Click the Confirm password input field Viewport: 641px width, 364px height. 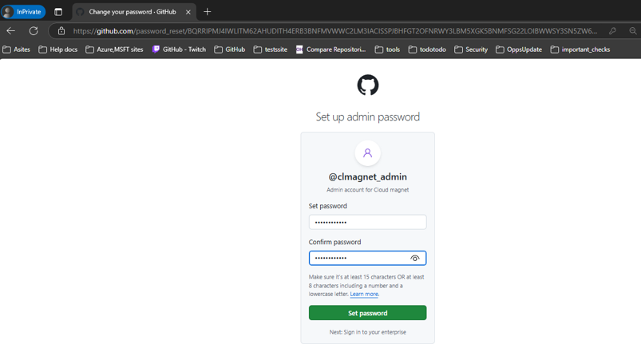click(x=367, y=258)
